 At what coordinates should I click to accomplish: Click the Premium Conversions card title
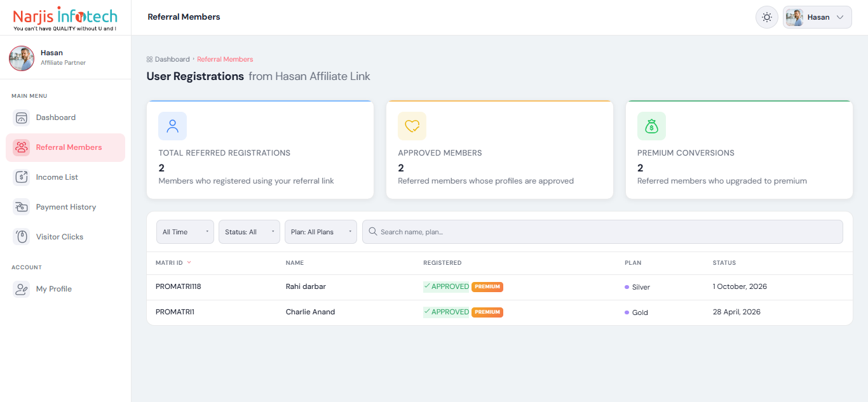tap(686, 153)
